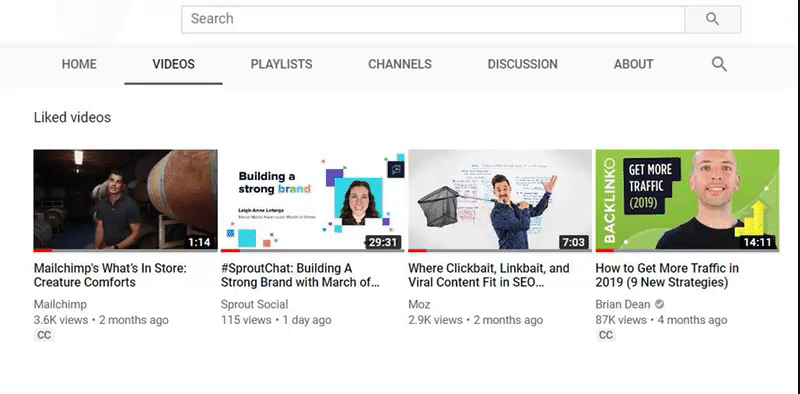The width and height of the screenshot is (800, 394).
Task: Open the DISCUSSION tab
Action: click(522, 64)
